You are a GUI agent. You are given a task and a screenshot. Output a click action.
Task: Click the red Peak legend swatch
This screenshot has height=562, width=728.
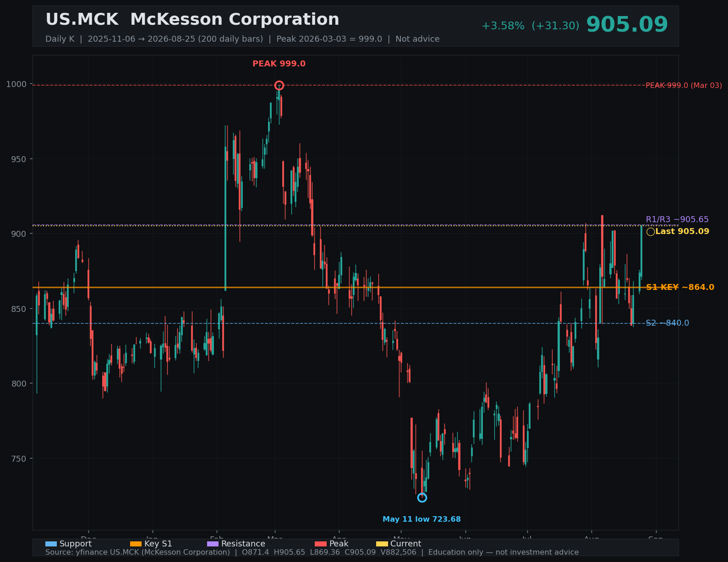point(321,544)
